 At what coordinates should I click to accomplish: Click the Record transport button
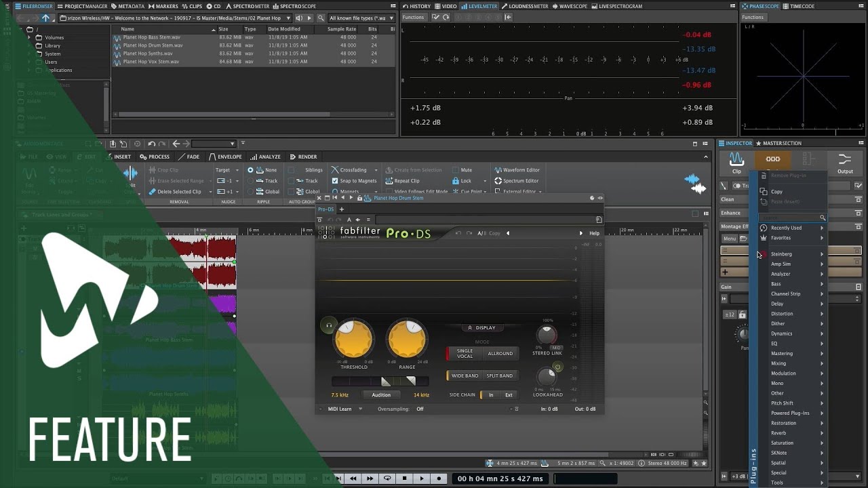439,479
